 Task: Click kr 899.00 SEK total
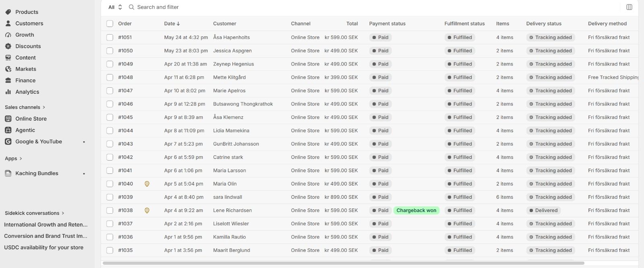pyautogui.click(x=341, y=197)
